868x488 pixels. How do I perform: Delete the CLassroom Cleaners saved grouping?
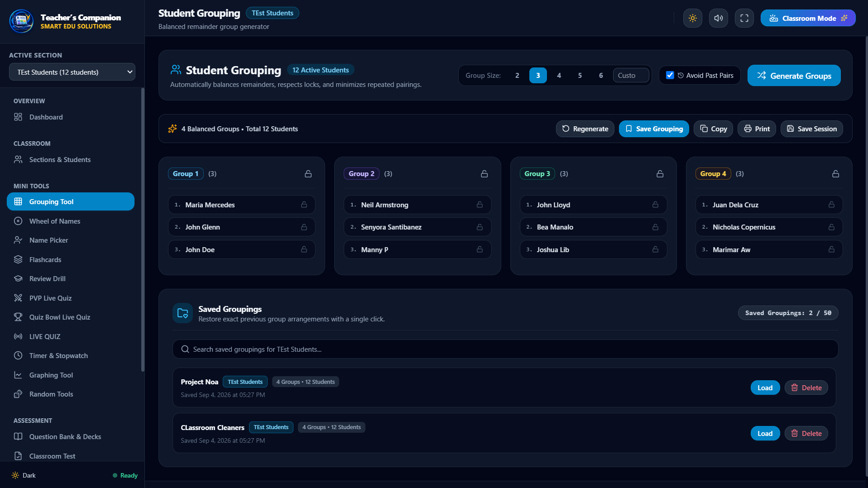[x=806, y=433]
